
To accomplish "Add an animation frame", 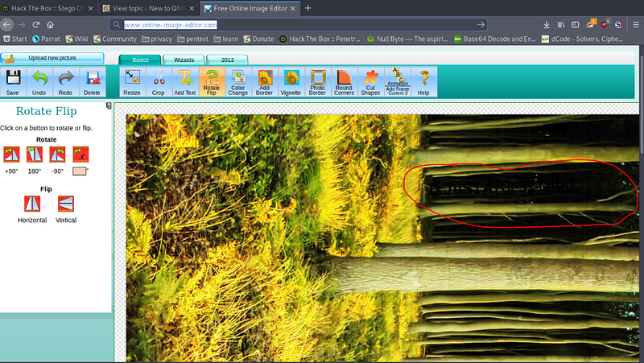I will pos(397,82).
